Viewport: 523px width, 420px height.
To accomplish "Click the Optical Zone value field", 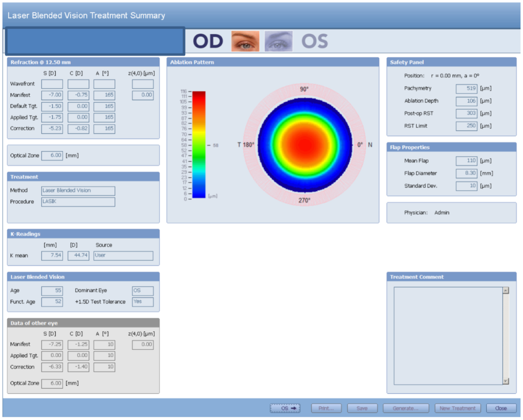I will tap(52, 156).
